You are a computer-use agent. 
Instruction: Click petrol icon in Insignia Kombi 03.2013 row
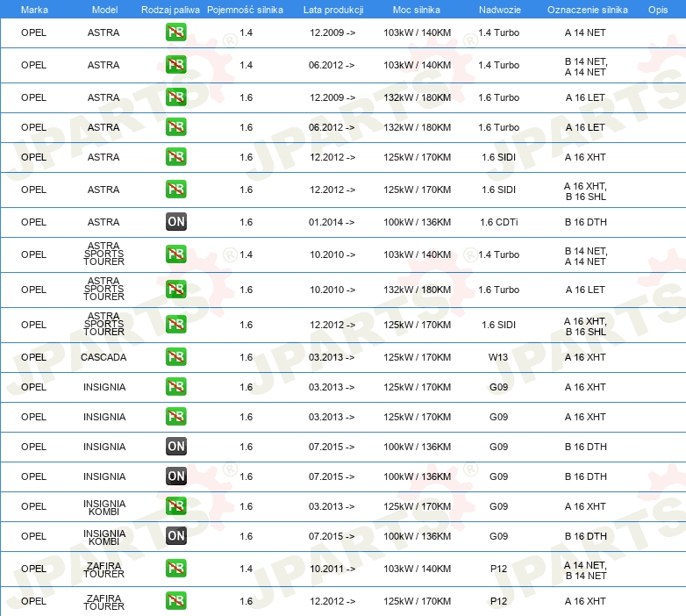coord(175,506)
